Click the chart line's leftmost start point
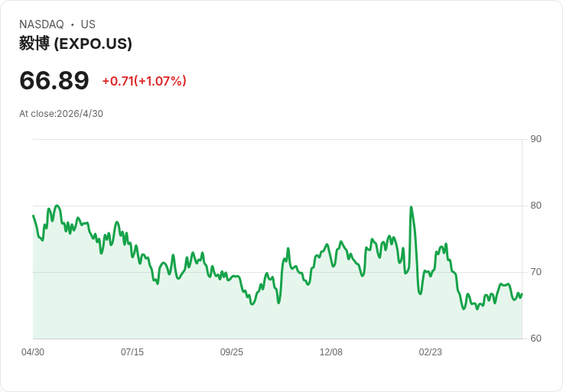The height and width of the screenshot is (392, 563). click(33, 215)
